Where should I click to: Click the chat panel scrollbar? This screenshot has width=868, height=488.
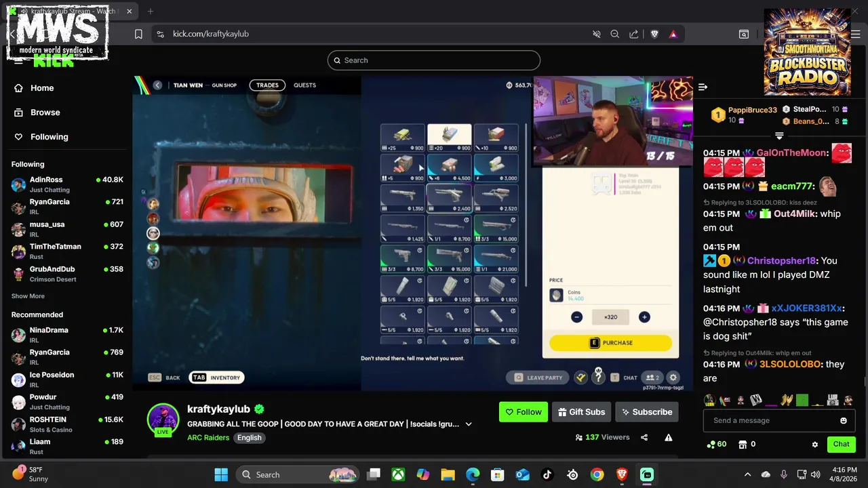tap(865, 383)
